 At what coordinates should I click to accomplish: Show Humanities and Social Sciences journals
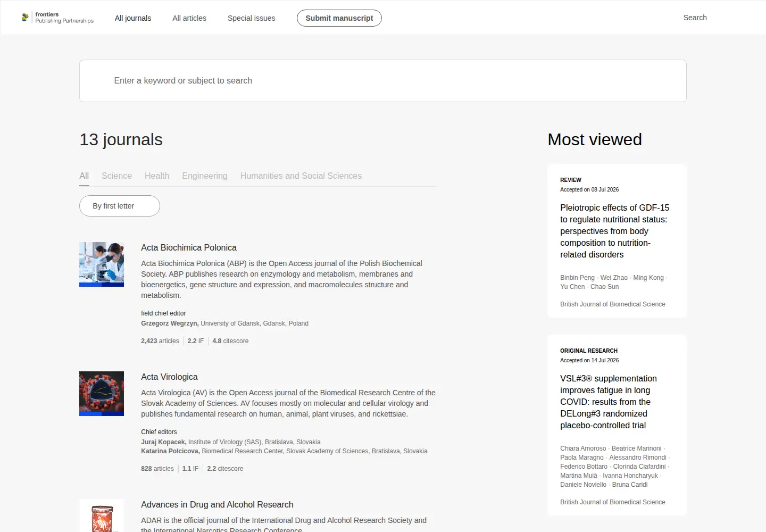click(x=301, y=176)
